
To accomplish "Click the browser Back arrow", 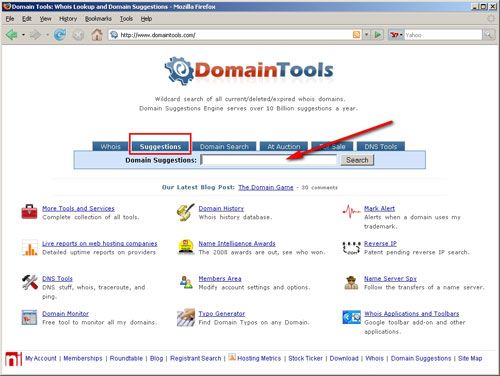I will 12,34.
